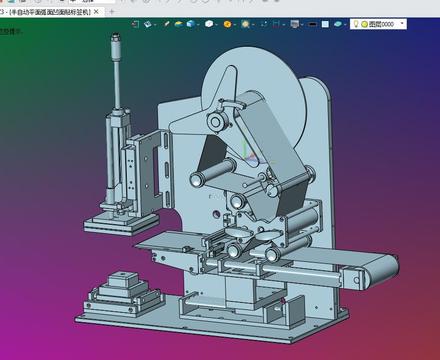Close the labeling machine document tab
Image resolution: width=440 pixels, height=360 pixels.
tap(96, 12)
